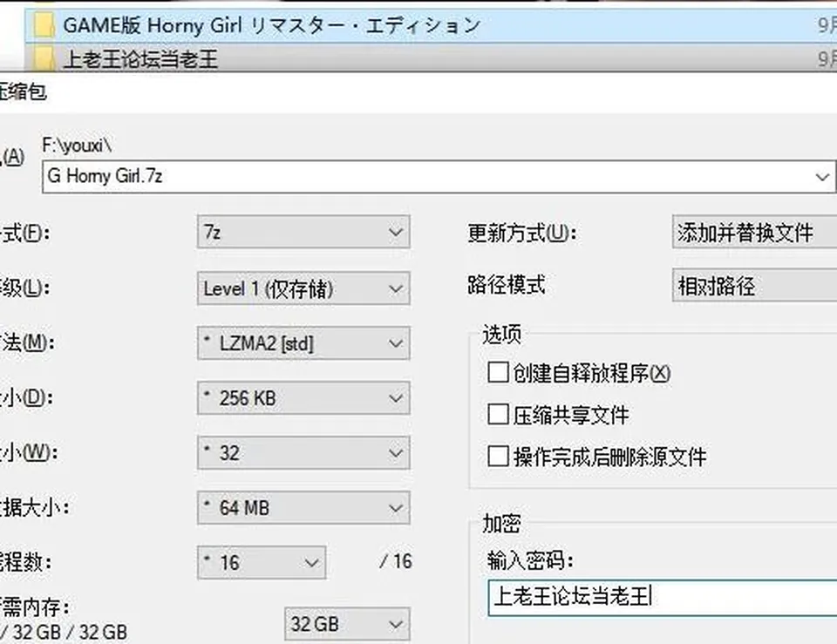Viewport: 837px width, 644px height.
Task: Open the 添加并替换文件 update mode dropdown
Action: (x=755, y=232)
